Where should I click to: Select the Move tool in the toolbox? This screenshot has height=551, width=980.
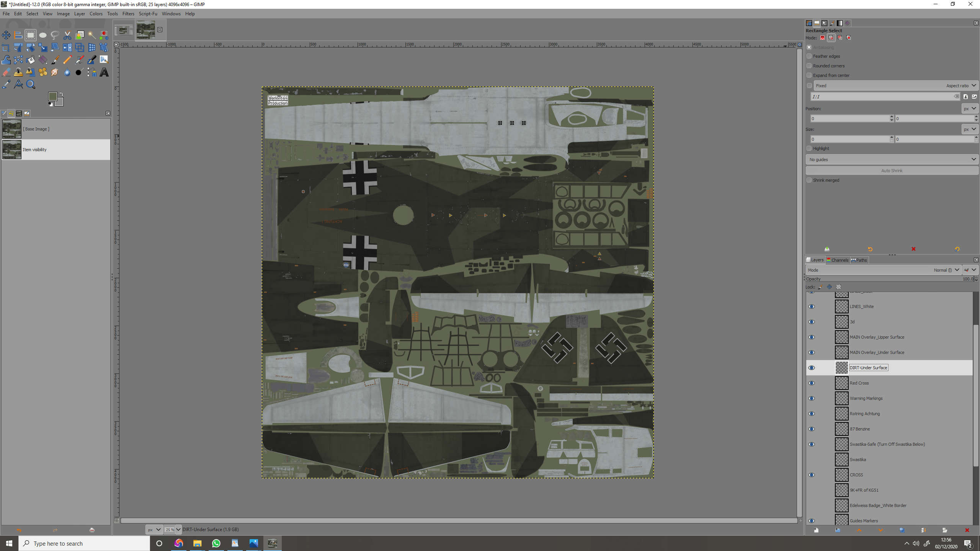(x=6, y=35)
